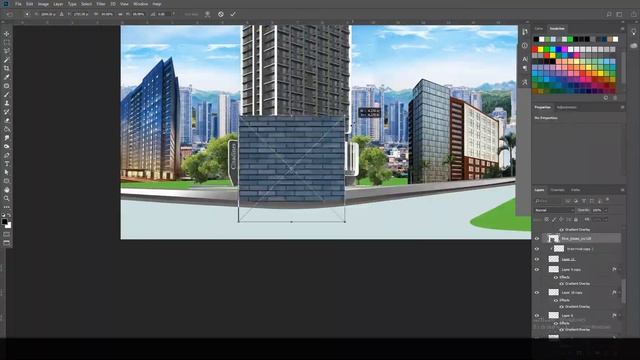Open the workspace switcher at top right

[620, 14]
